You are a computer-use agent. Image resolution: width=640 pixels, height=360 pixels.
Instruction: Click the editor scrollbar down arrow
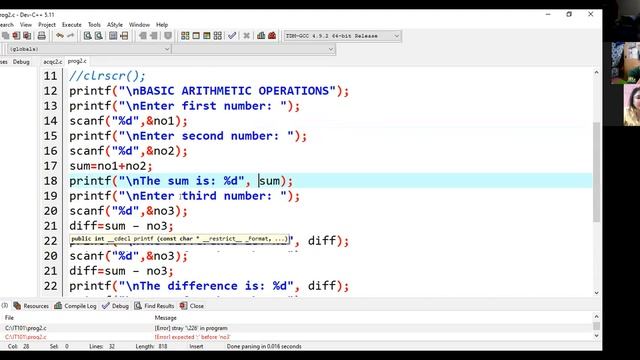coord(596,293)
